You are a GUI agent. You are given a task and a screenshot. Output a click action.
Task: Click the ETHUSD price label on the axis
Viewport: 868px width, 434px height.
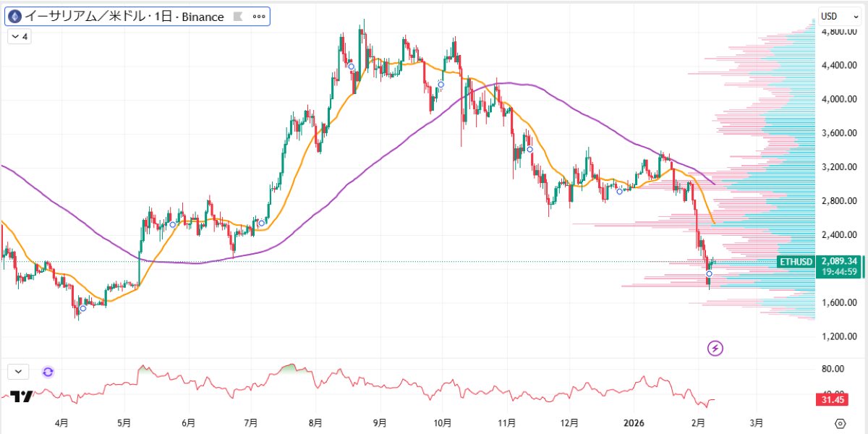click(796, 261)
